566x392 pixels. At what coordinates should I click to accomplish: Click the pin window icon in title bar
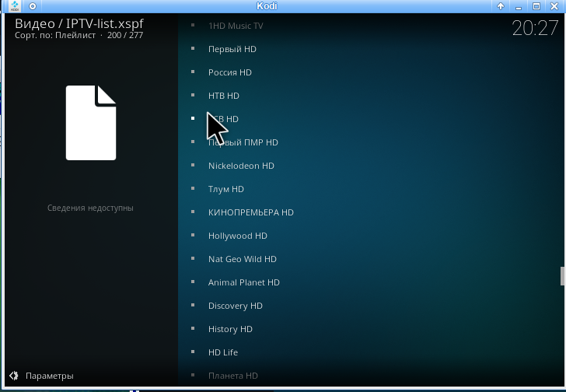point(33,6)
